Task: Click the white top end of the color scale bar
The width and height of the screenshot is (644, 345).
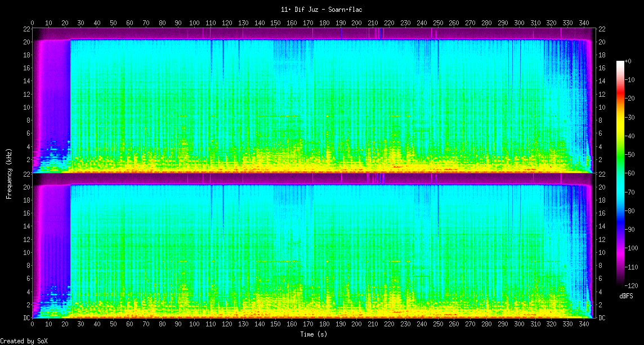Action: click(620, 62)
